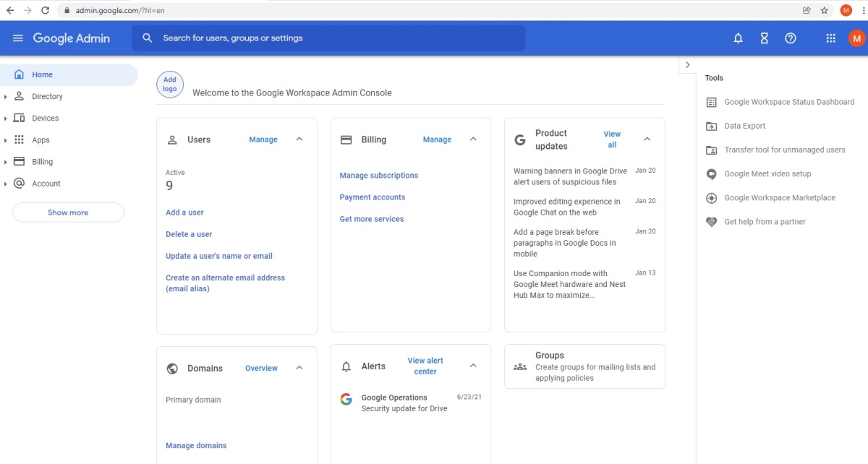The height and width of the screenshot is (464, 868).
Task: Click the Data Export icon
Action: tap(711, 126)
